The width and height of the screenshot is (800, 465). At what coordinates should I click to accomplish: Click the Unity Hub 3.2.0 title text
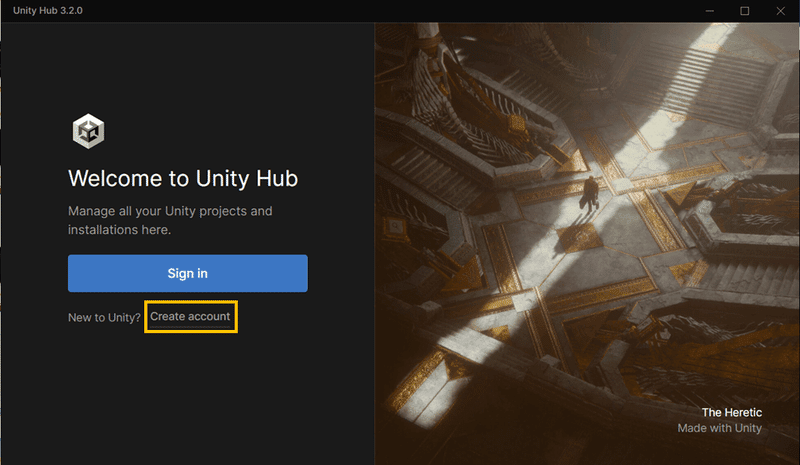pyautogui.click(x=48, y=11)
